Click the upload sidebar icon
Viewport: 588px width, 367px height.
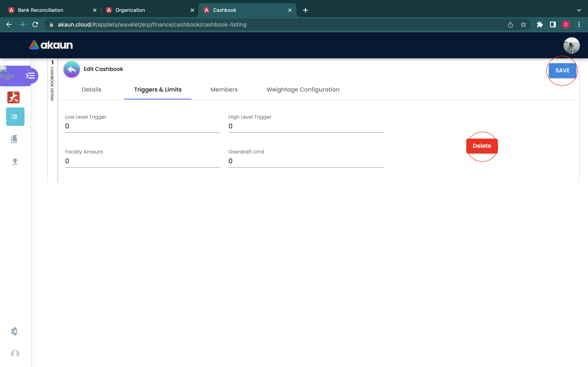click(15, 161)
